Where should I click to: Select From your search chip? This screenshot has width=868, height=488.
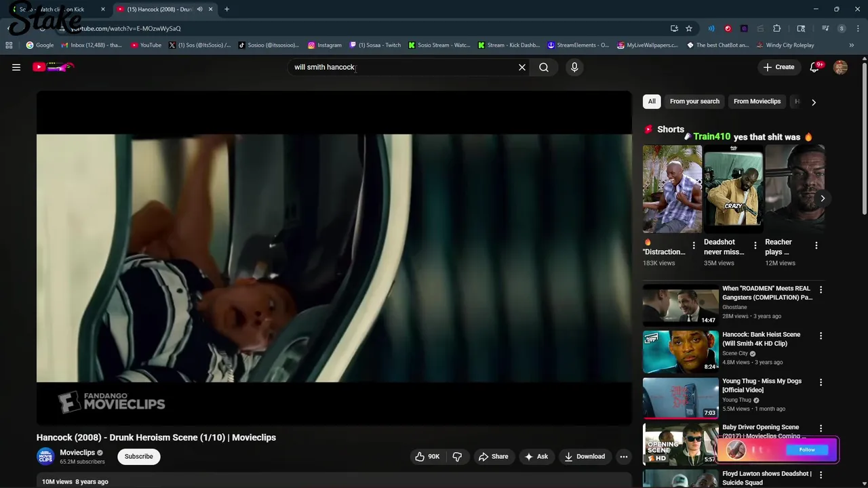[x=694, y=102]
